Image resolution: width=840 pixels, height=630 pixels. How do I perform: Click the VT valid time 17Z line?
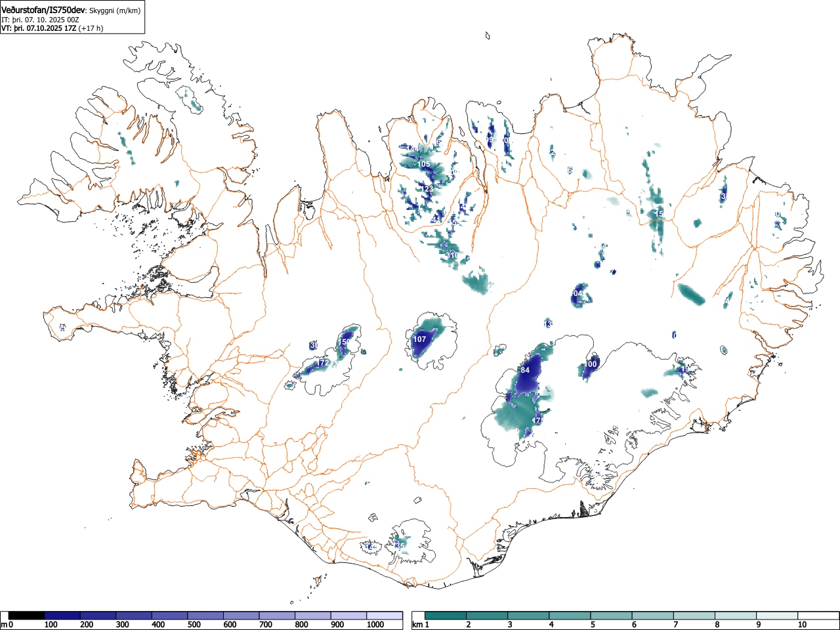[x=52, y=28]
